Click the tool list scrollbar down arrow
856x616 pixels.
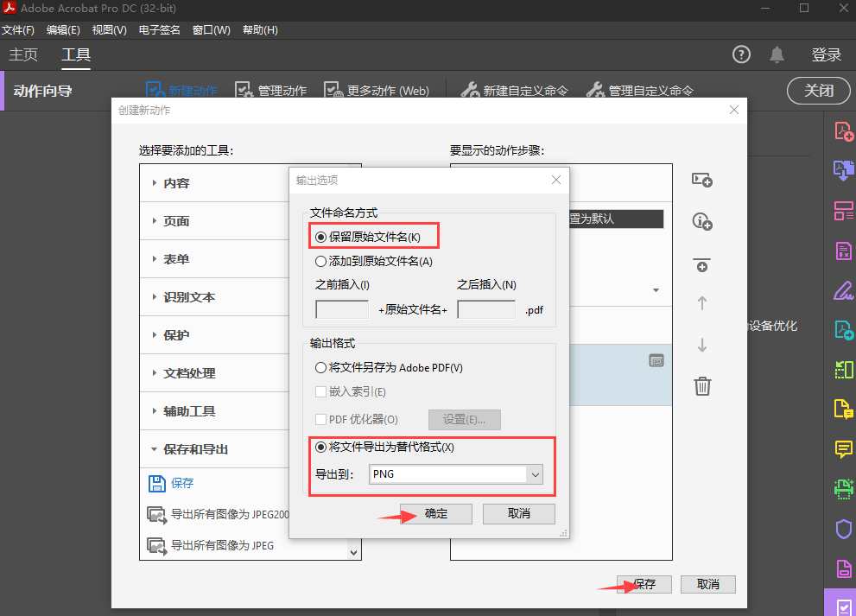pos(352,550)
